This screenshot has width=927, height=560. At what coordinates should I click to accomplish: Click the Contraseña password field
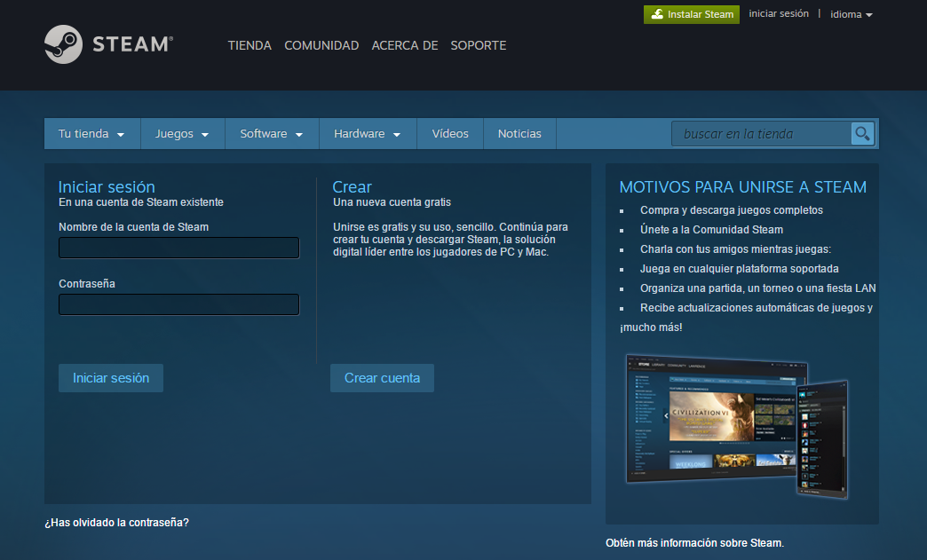[178, 304]
